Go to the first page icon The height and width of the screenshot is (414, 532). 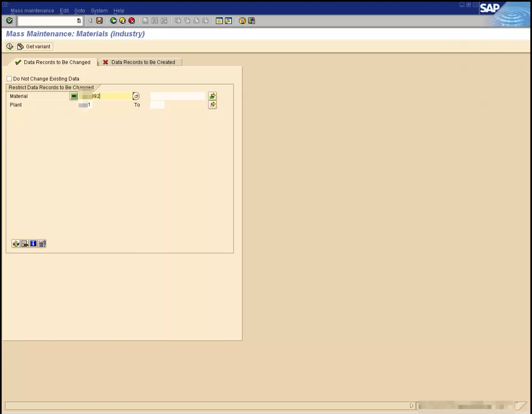178,21
